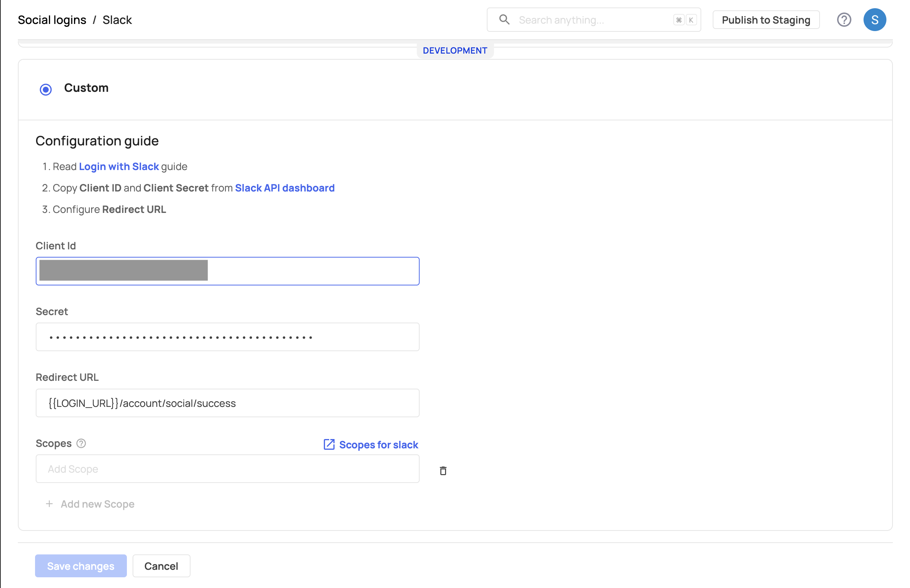
Task: Open the help question mark icon
Action: tap(844, 20)
